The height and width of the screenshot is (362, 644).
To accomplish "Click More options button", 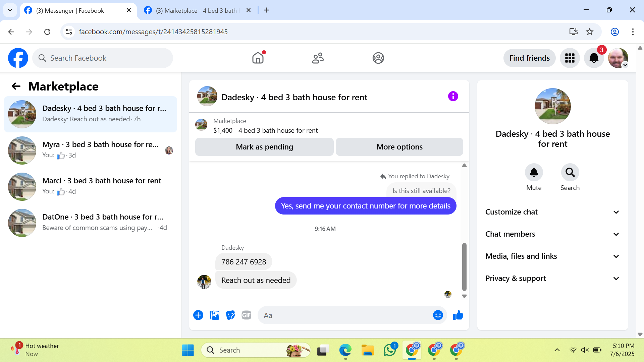I will (x=399, y=147).
